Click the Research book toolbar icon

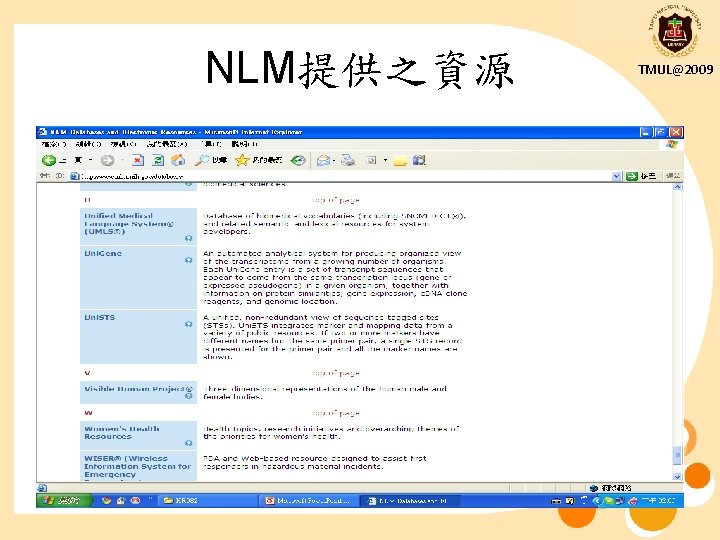point(419,160)
